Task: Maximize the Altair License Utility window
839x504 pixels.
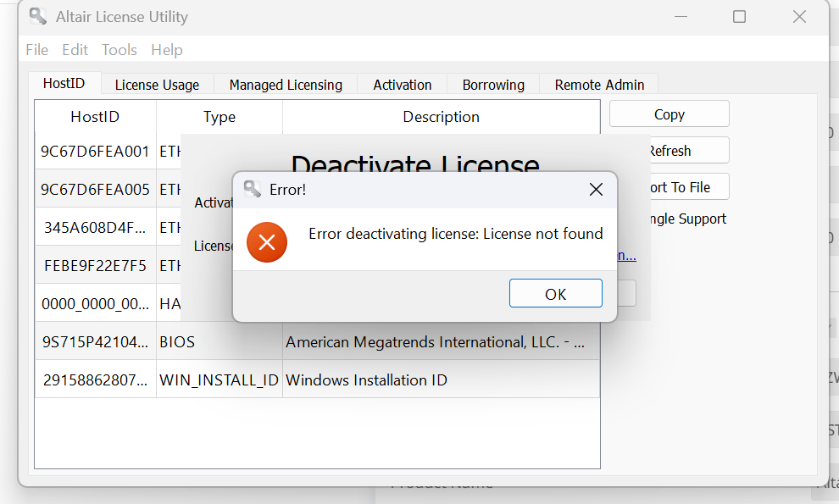Action: [x=739, y=17]
